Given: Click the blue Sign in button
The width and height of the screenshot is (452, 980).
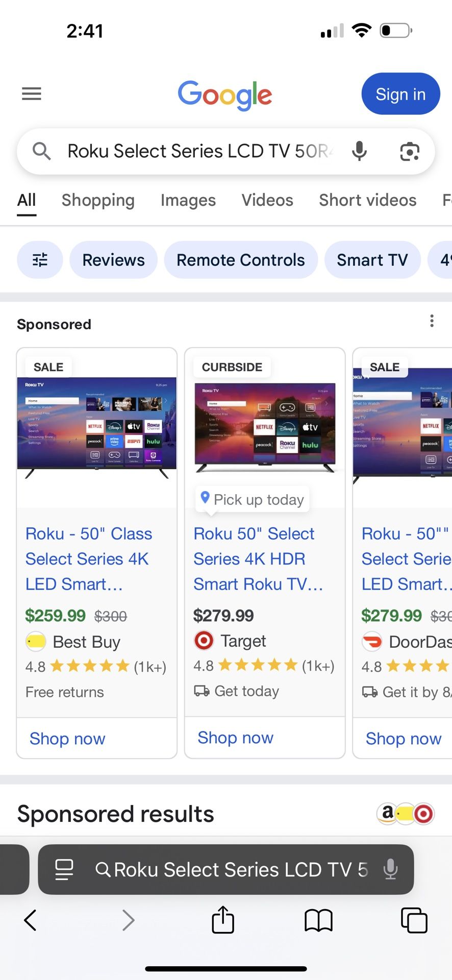Looking at the screenshot, I should (x=400, y=94).
